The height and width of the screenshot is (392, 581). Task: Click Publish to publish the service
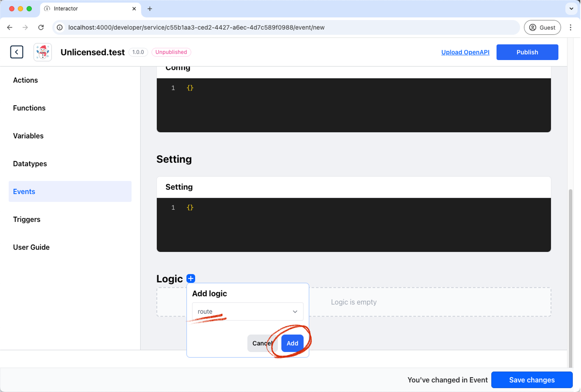527,52
